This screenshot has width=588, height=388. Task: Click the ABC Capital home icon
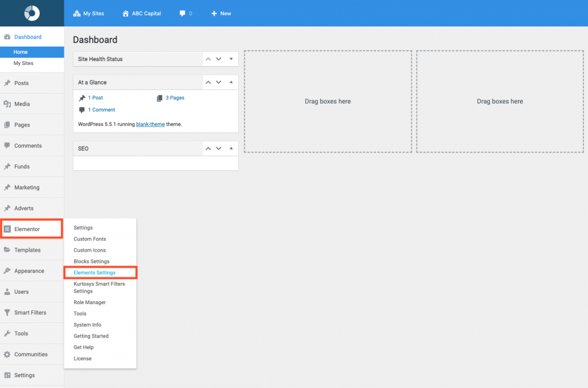click(x=126, y=14)
